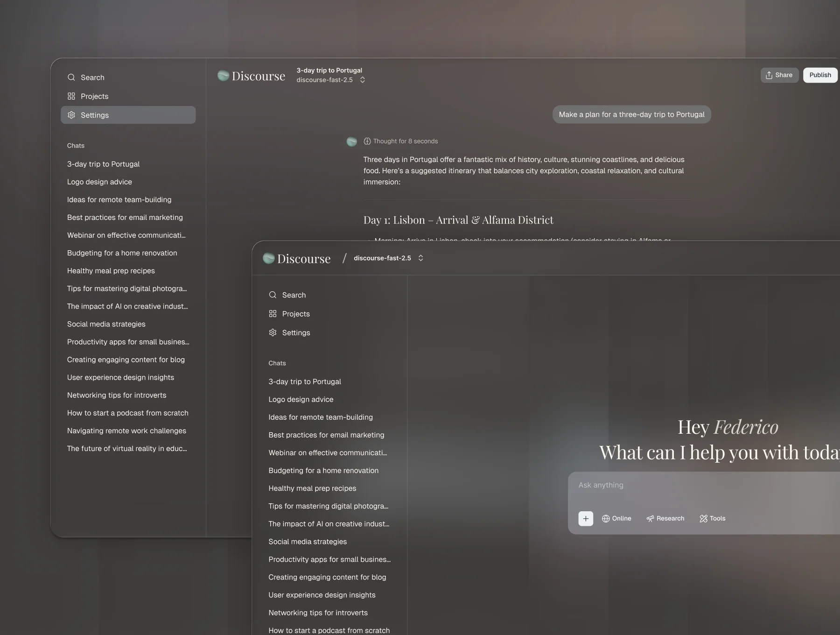Open '3-day trip to Portugal' chat in front window
This screenshot has height=635, width=840.
tap(305, 382)
